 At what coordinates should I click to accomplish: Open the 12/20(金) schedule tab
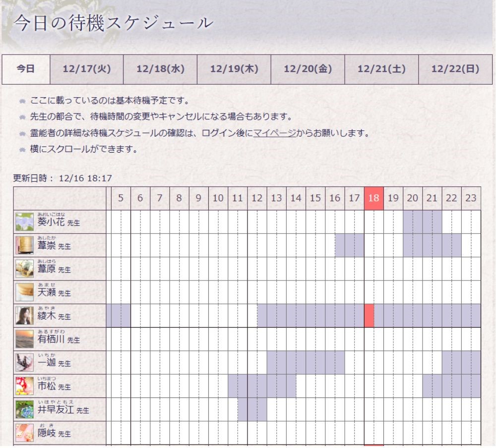308,69
